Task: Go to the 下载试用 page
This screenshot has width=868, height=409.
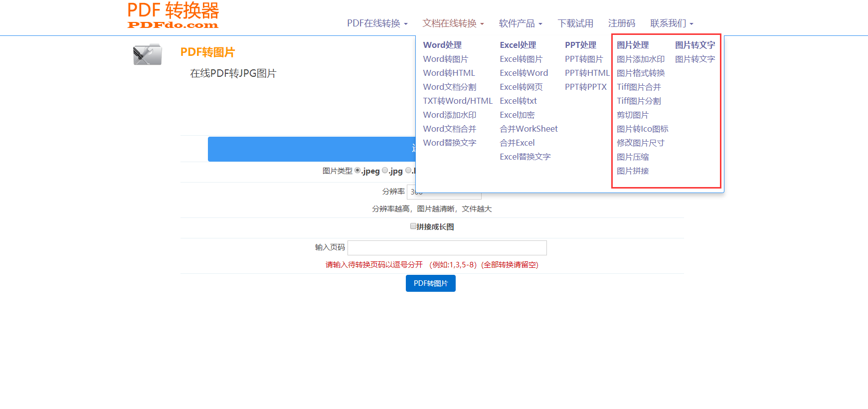Action: (575, 23)
